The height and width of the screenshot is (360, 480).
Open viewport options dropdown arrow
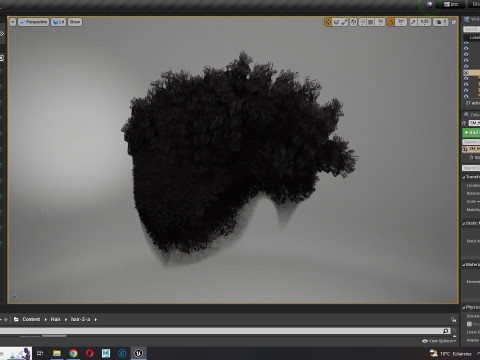pos(13,22)
